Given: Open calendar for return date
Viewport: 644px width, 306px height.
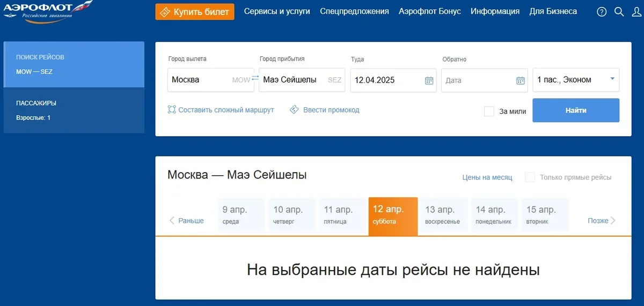Looking at the screenshot, I should pyautogui.click(x=520, y=80).
